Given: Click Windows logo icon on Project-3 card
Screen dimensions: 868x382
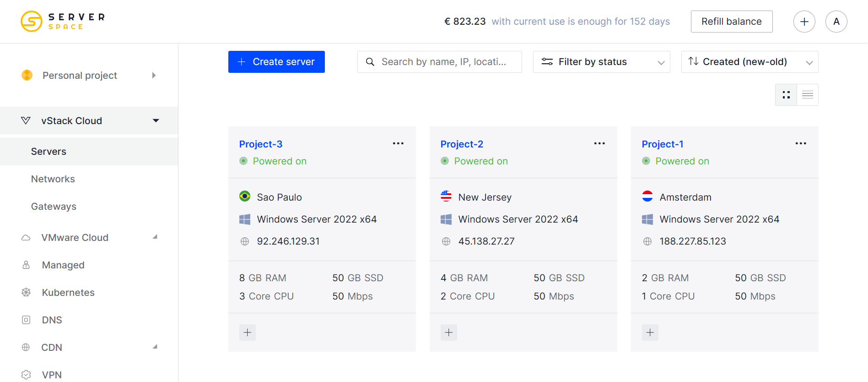Looking at the screenshot, I should pyautogui.click(x=245, y=219).
